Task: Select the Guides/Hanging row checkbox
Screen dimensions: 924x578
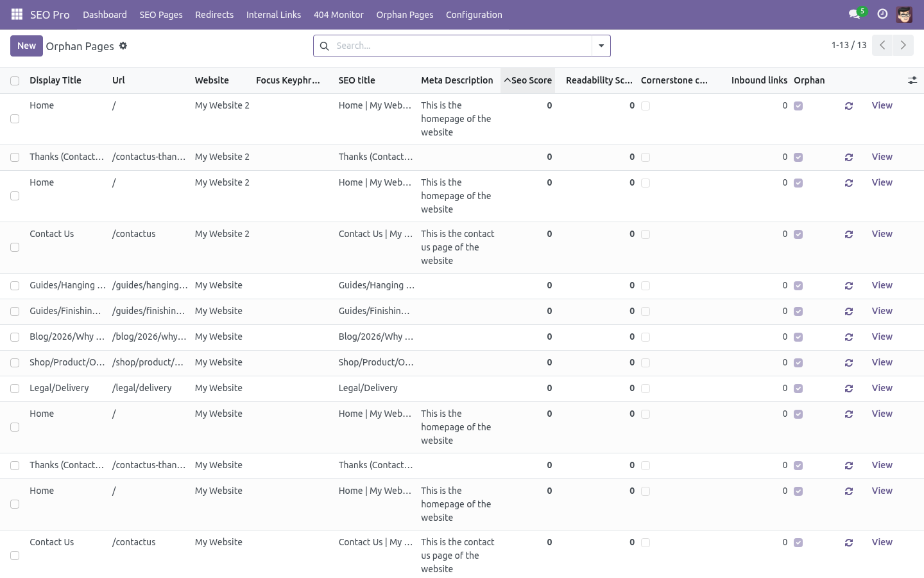Action: [15, 286]
